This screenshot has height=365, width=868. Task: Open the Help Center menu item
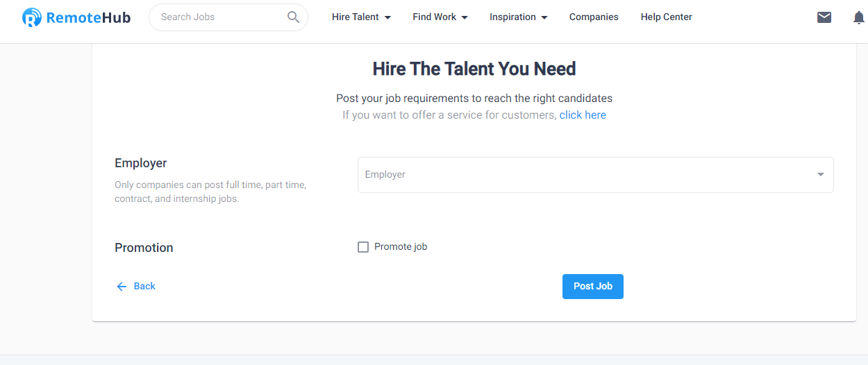tap(667, 17)
